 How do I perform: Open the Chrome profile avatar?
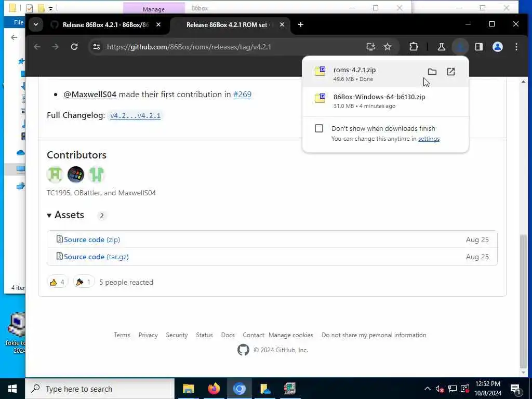pos(497,47)
